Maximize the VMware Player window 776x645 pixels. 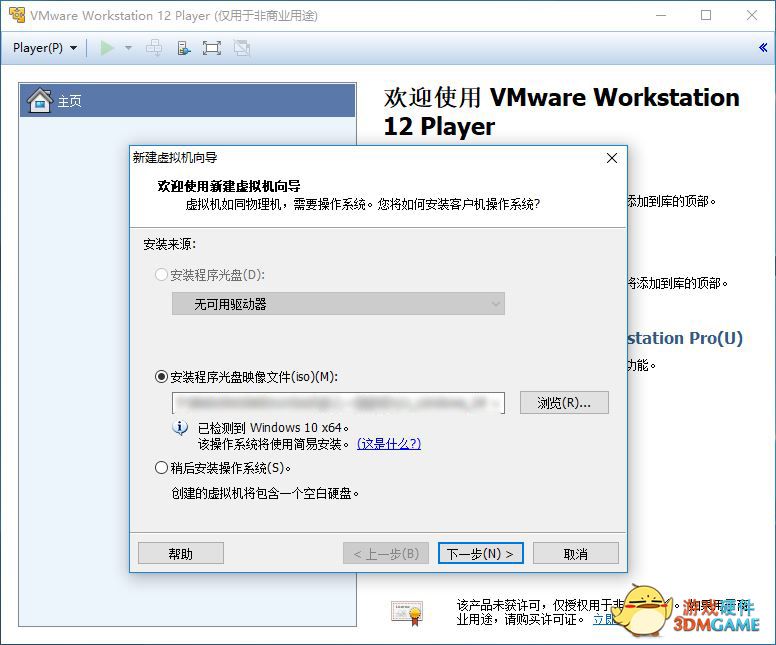tap(706, 15)
